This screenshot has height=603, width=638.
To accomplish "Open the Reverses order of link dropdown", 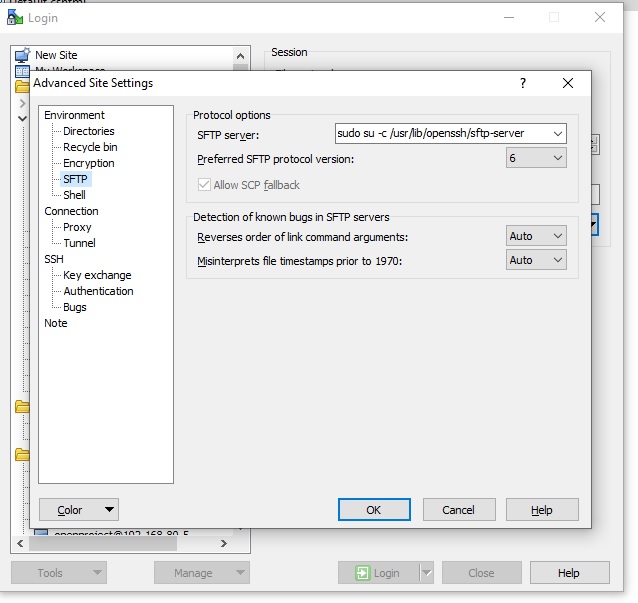I will 557,236.
